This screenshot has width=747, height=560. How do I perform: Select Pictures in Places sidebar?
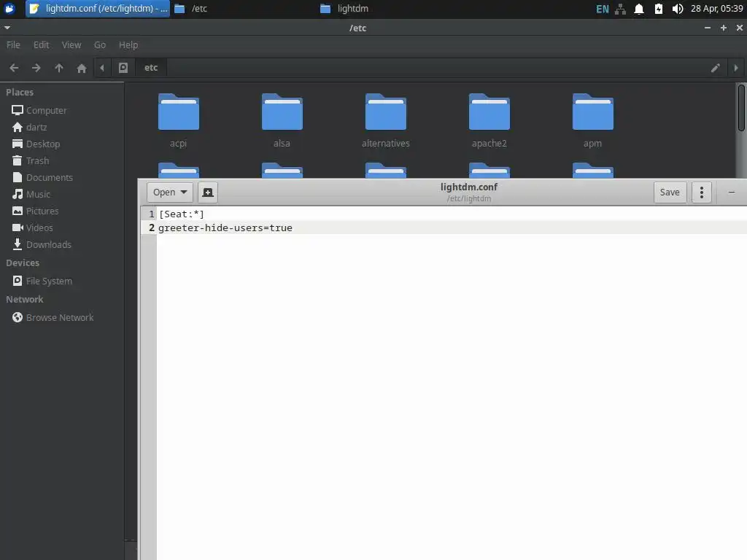[x=35, y=211]
